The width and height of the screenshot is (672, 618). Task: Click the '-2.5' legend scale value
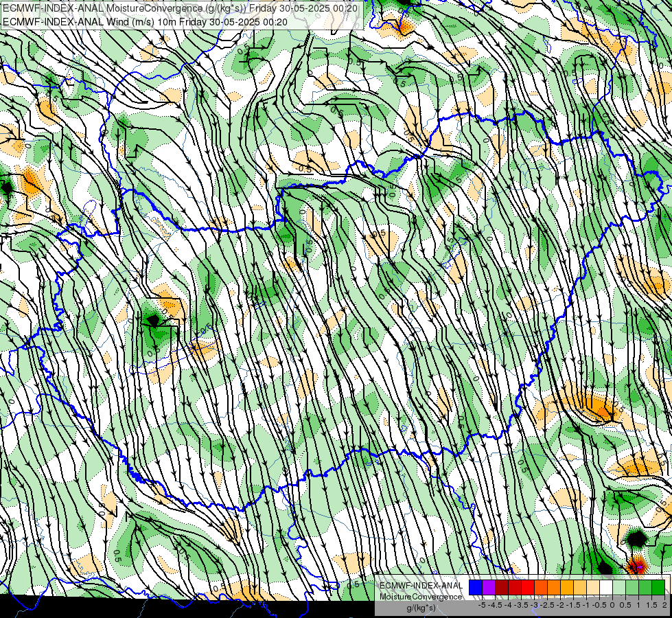547,605
